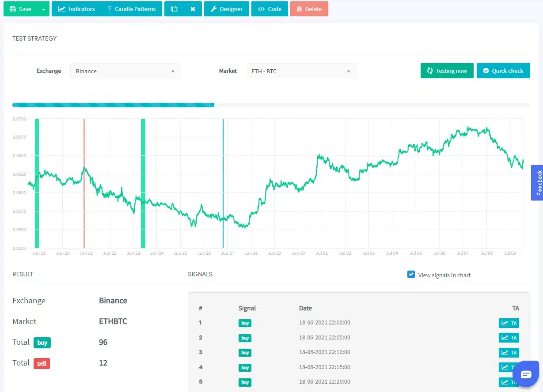Delete the strategy with Delete button
543x392 pixels.
[309, 9]
